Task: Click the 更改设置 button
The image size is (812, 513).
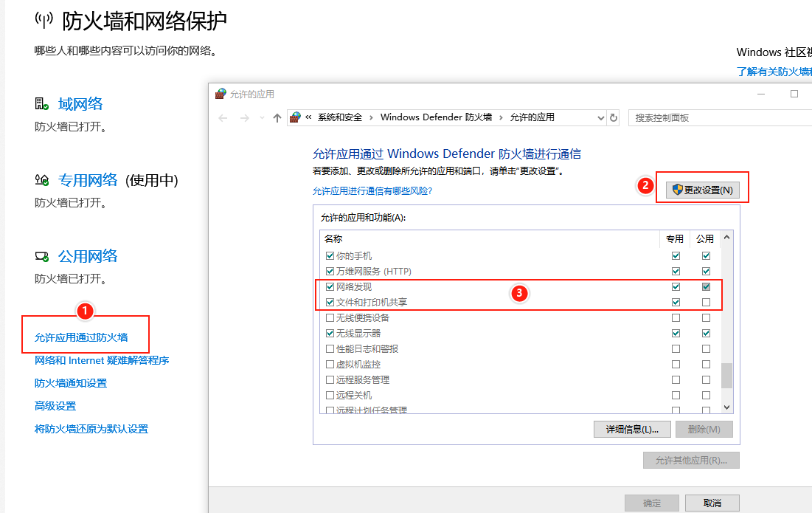Action: [702, 190]
